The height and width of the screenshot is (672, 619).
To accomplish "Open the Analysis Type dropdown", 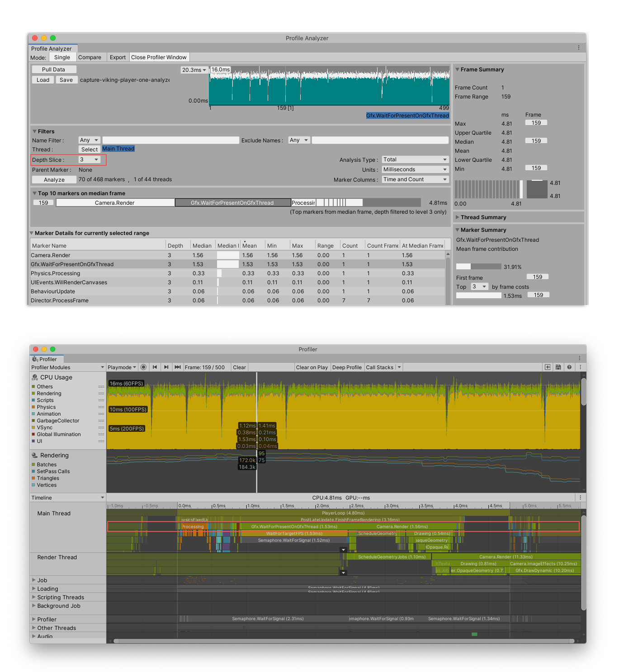I will pyautogui.click(x=415, y=160).
